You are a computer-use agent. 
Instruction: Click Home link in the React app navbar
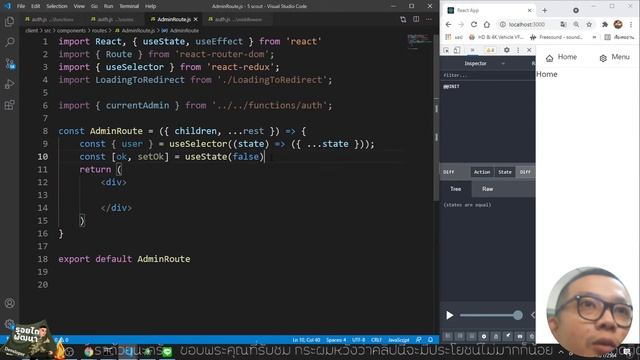coord(561,57)
